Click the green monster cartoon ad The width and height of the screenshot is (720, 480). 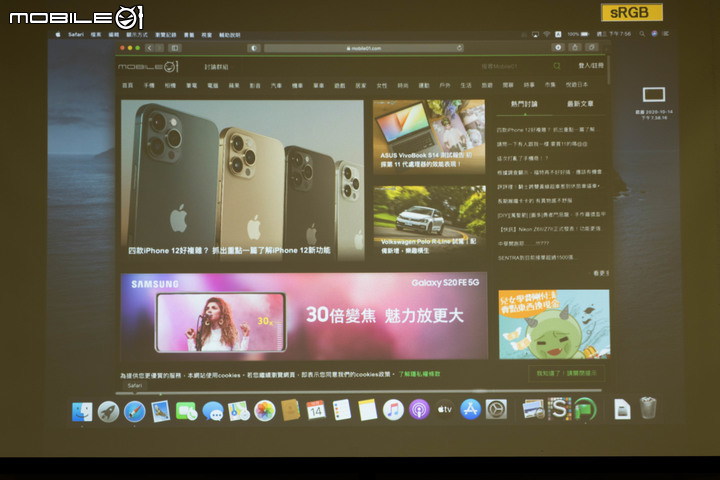554,324
